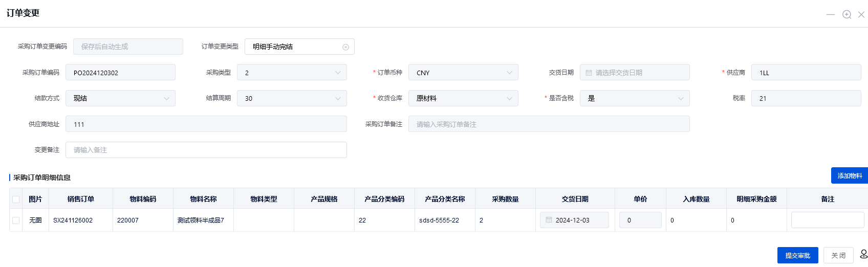This screenshot has height=267, width=868.
Task: Click the zoom-in magnifier icon in header
Action: point(847,14)
